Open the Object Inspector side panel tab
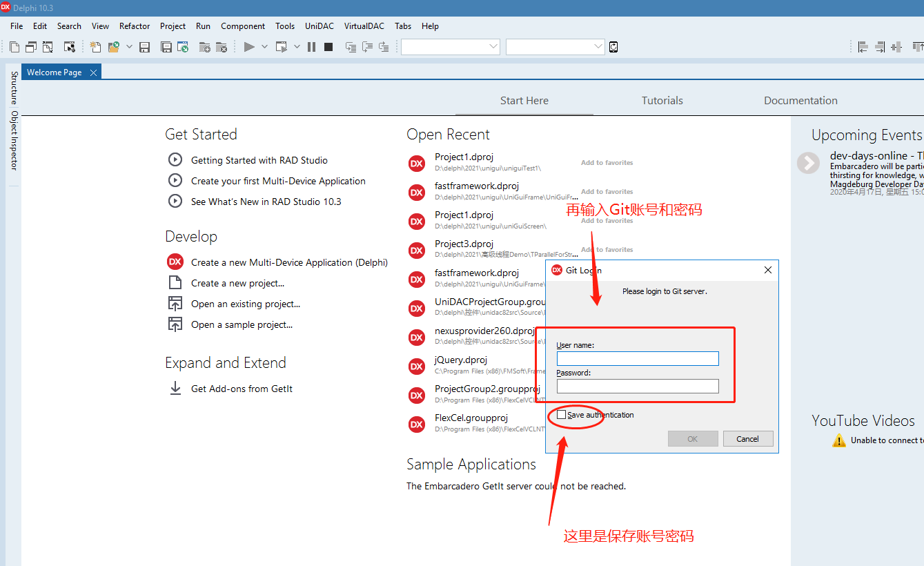 coord(14,140)
